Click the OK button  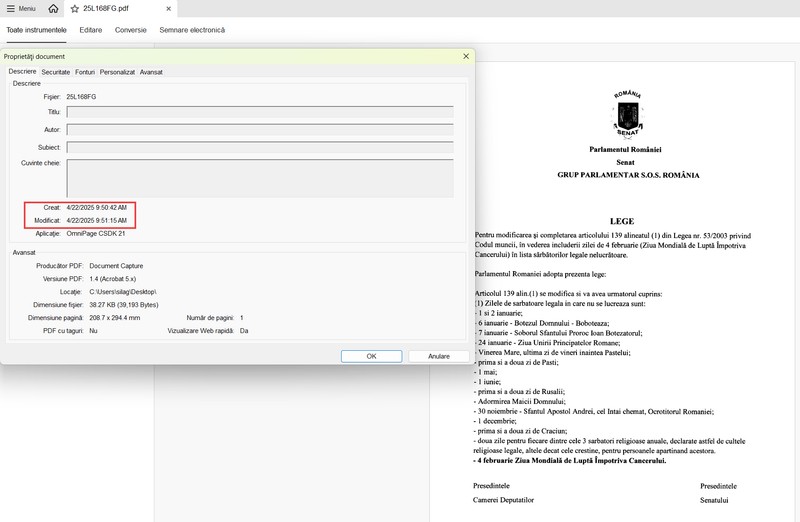coord(371,356)
